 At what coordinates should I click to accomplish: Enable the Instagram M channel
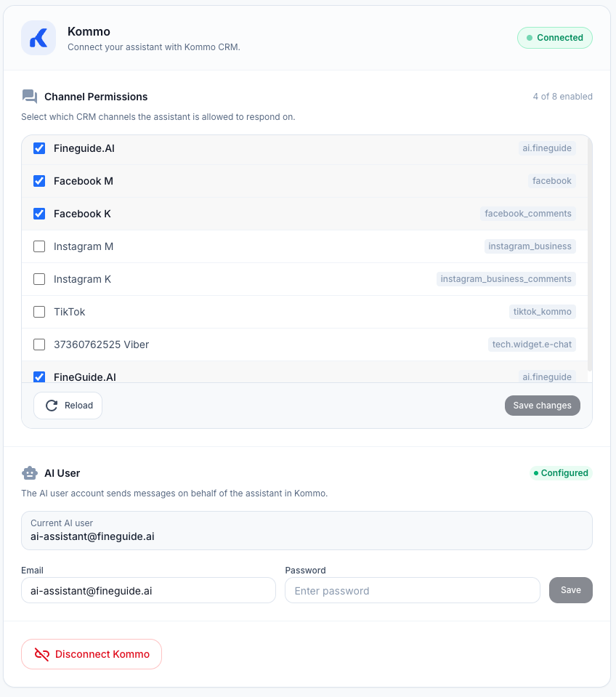[x=39, y=246]
